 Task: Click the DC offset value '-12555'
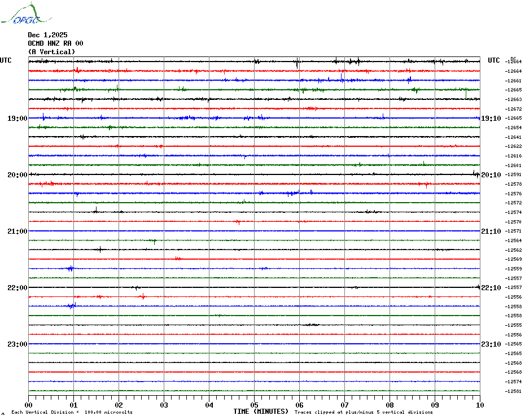pos(514,325)
